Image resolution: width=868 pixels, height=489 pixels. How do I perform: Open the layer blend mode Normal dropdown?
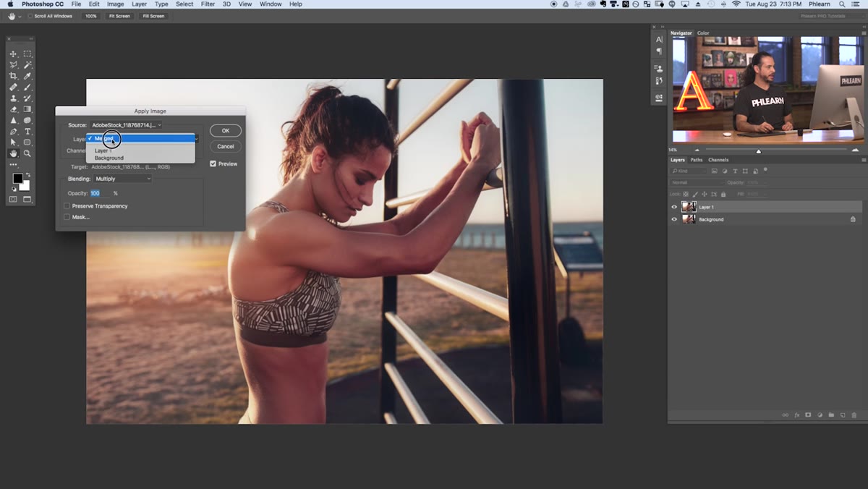pyautogui.click(x=696, y=182)
